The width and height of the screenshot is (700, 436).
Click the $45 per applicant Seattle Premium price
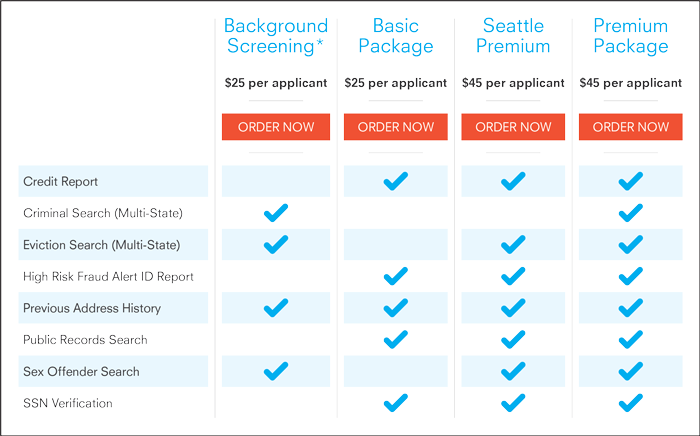tap(513, 83)
